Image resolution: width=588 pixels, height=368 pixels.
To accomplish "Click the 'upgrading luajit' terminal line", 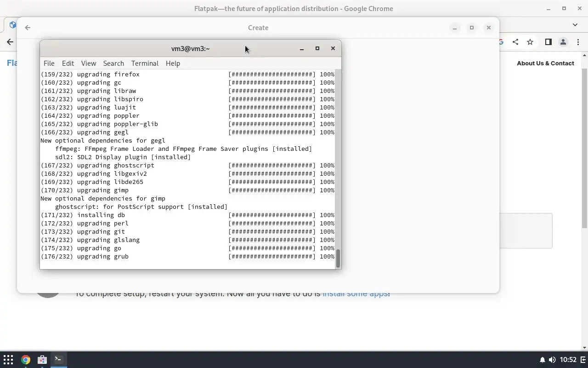I will tap(187, 108).
